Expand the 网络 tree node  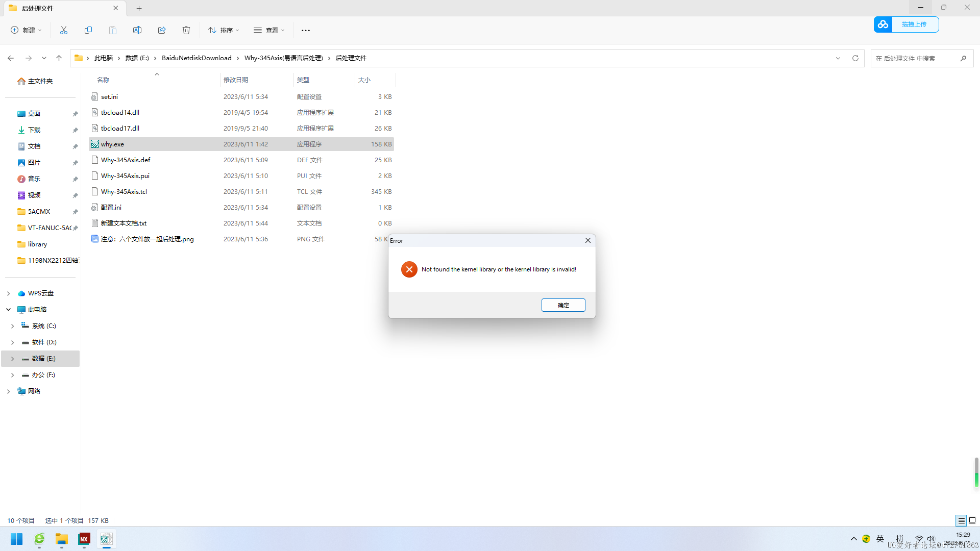pos(8,391)
